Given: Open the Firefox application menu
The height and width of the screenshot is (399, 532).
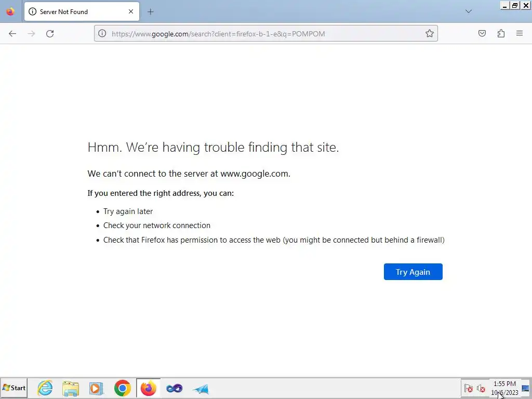Looking at the screenshot, I should click(520, 34).
